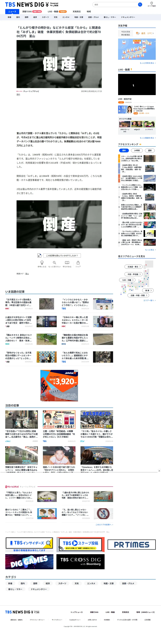Open the エリア設定 location pin icon

tap(151, 3)
